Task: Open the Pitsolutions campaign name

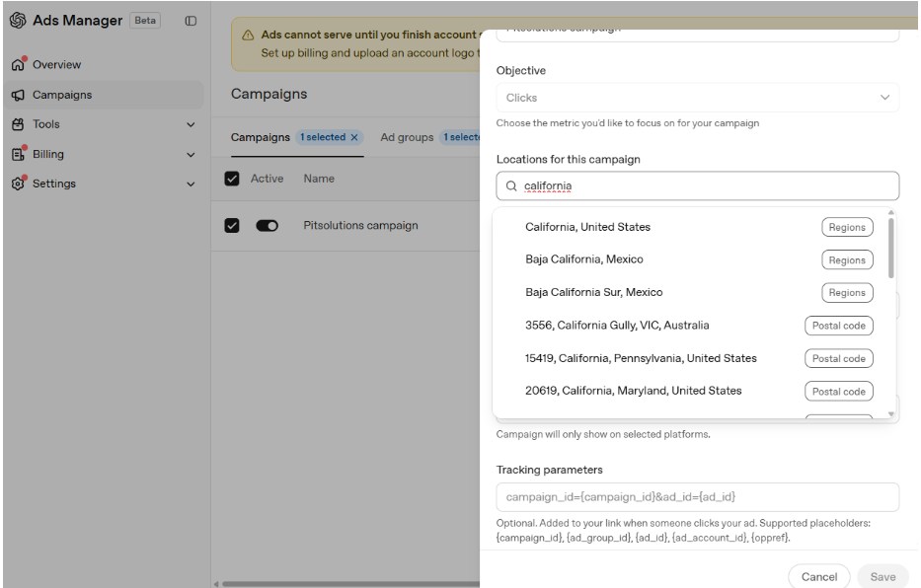Action: (x=360, y=225)
